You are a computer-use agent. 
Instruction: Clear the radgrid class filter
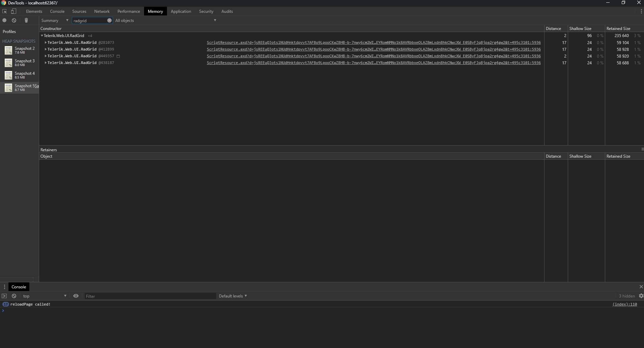[109, 21]
